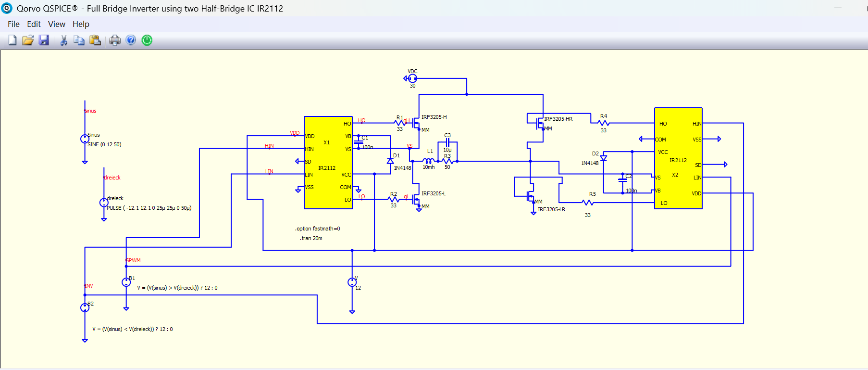Select the VDC 30 voltage source
Viewport: 868px width, 370px height.
click(412, 78)
